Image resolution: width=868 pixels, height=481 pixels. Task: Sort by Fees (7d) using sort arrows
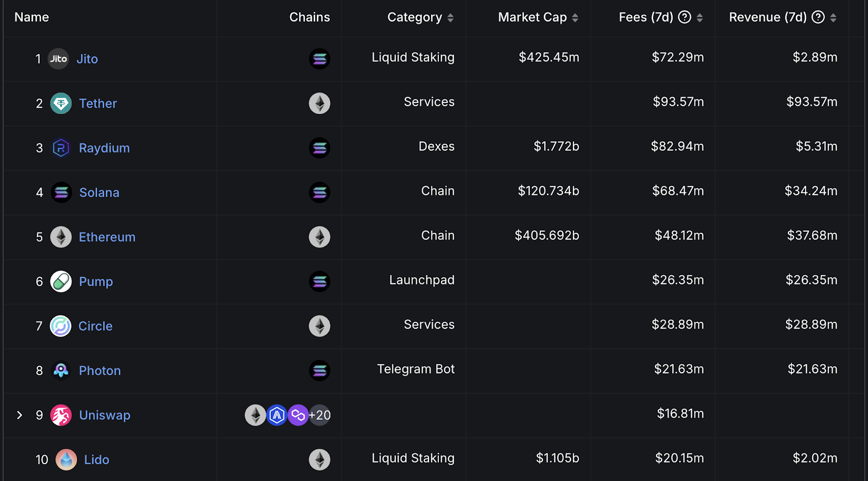pos(700,18)
